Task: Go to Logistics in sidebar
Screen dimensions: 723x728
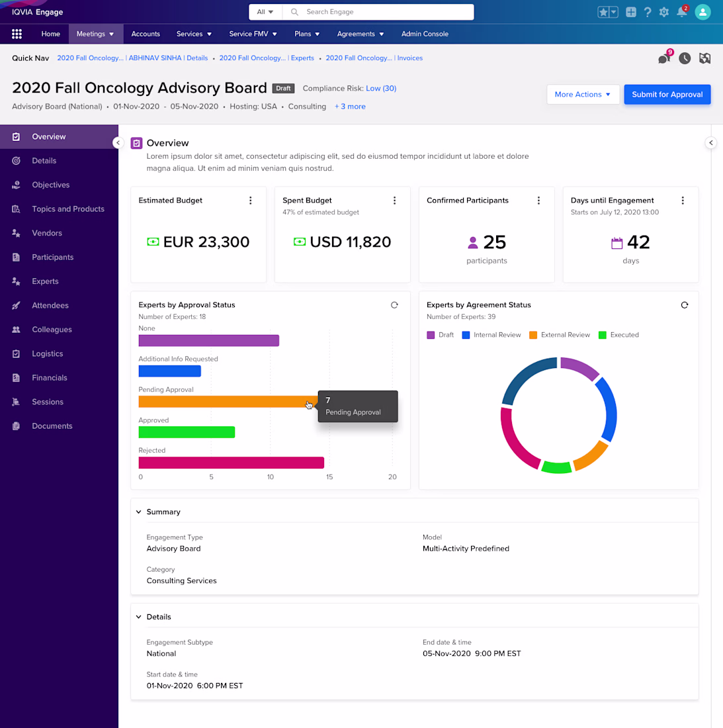Action: click(x=59, y=354)
